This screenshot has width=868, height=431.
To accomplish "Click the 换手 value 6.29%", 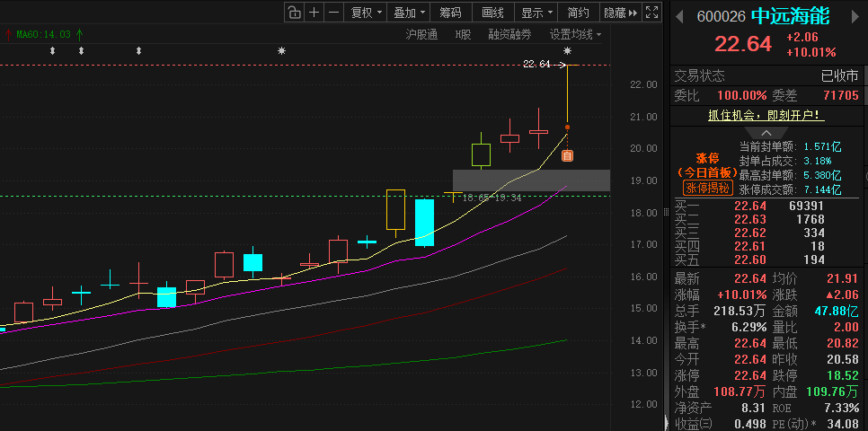I will [748, 327].
